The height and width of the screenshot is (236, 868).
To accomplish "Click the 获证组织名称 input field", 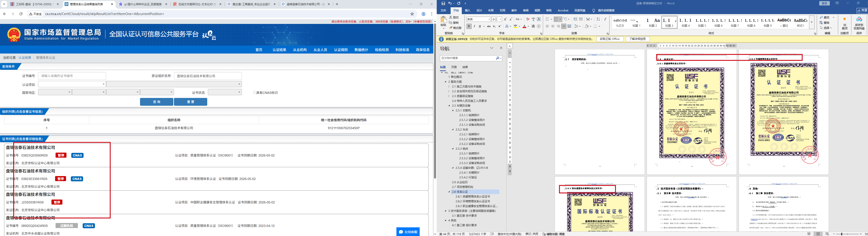I will coord(208,76).
